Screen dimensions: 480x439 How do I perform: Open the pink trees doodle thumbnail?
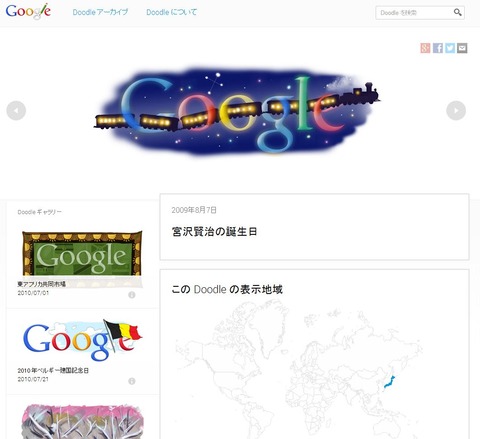click(83, 422)
